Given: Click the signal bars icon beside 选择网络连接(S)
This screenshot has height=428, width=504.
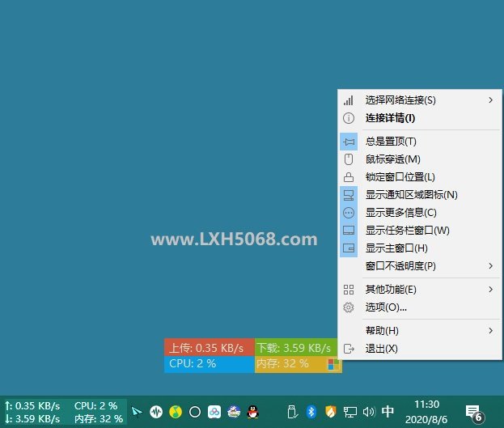Looking at the screenshot, I should pyautogui.click(x=349, y=100).
